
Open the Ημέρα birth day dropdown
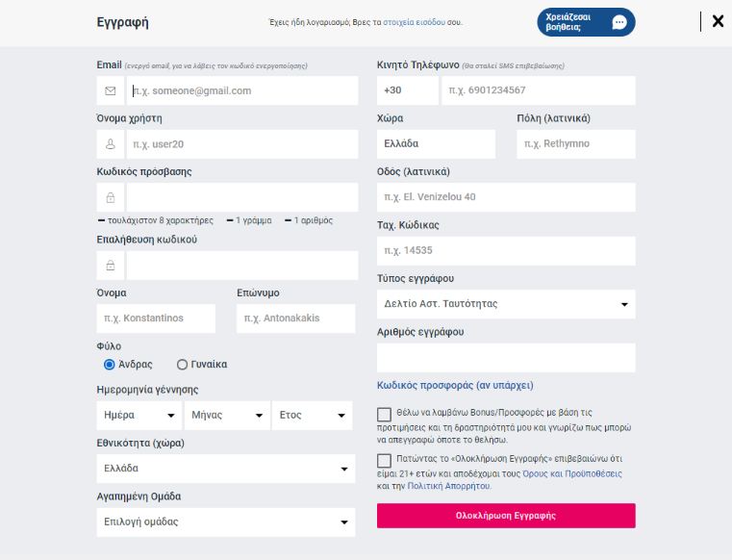pyautogui.click(x=139, y=416)
